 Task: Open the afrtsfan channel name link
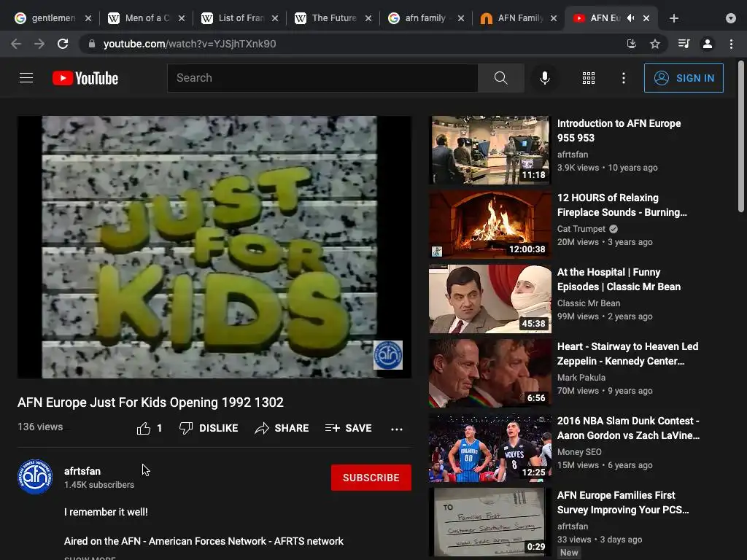click(x=82, y=471)
